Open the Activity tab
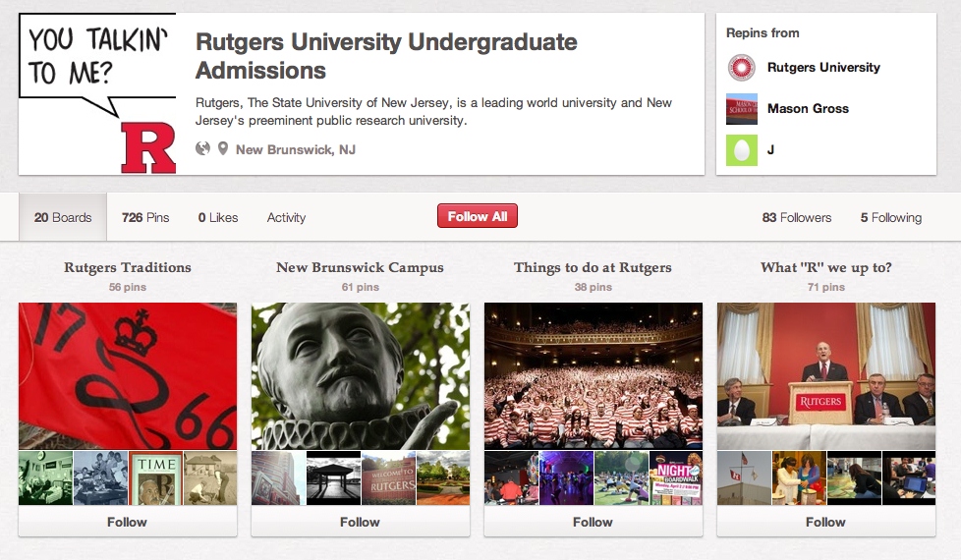 pyautogui.click(x=286, y=217)
